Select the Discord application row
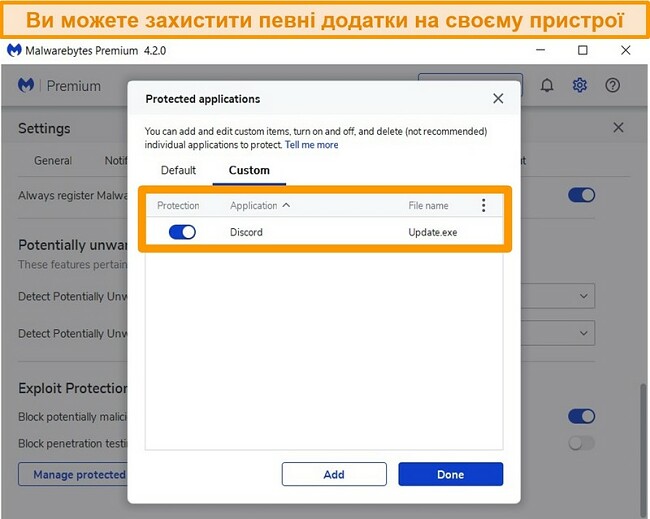The width and height of the screenshot is (650, 519). (324, 232)
